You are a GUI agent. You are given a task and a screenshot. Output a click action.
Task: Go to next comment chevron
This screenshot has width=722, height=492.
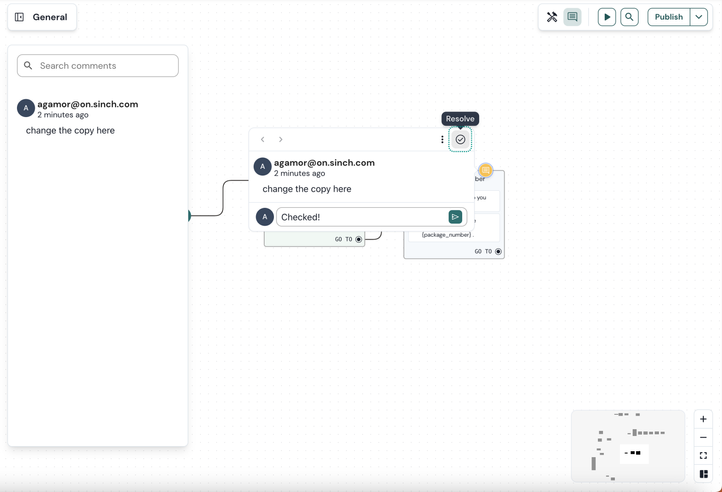[281, 140]
